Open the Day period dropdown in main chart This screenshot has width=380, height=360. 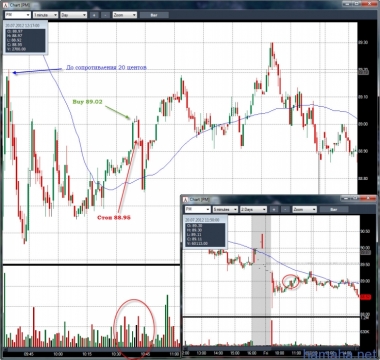coord(74,15)
